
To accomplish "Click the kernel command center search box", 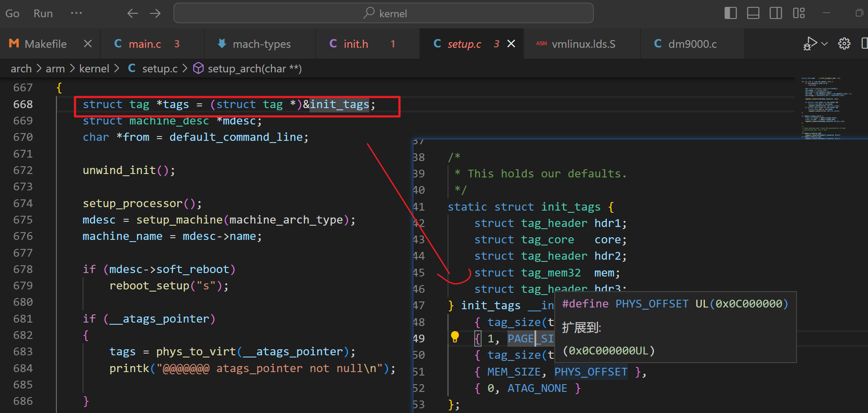I will pos(383,13).
